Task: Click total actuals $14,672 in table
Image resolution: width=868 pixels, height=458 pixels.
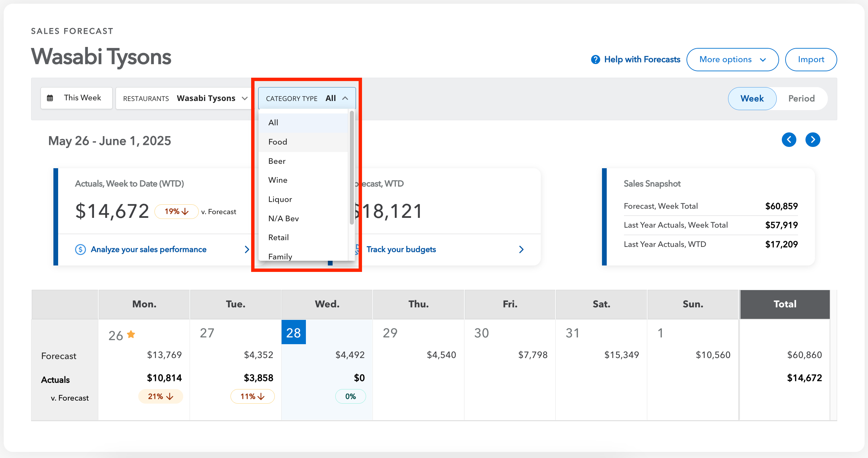Action: (x=804, y=378)
